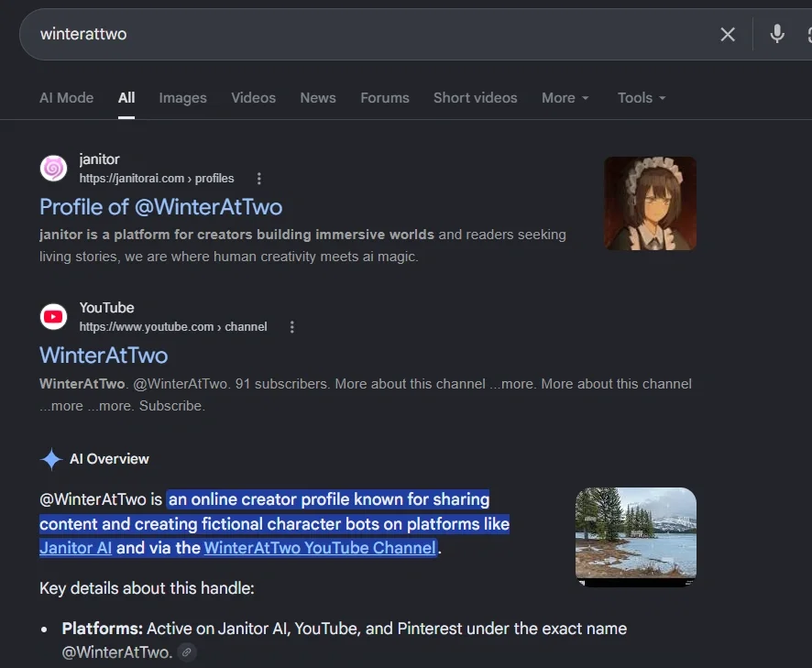Screen dimensions: 812x668
Task: Select the All results tab
Action: (x=126, y=98)
